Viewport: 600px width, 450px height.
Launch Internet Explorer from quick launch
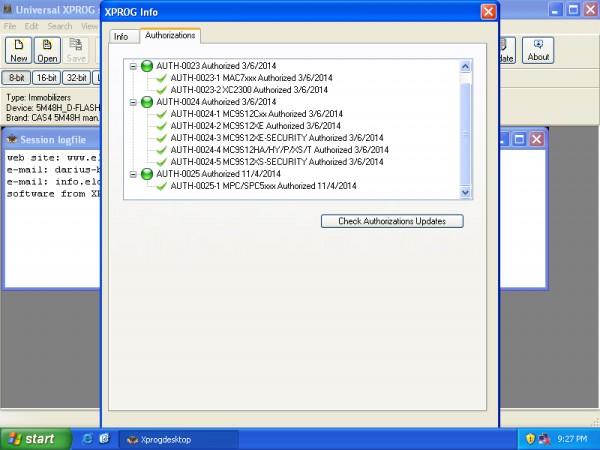pyautogui.click(x=87, y=439)
